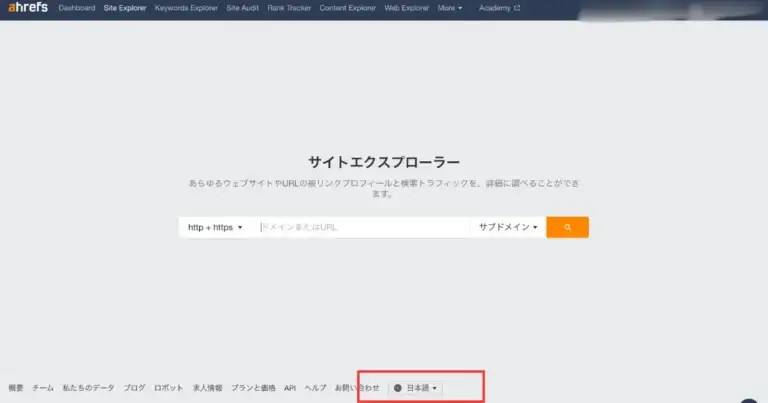This screenshot has width=768, height=403.
Task: Open the http + https protocol dropdown
Action: (215, 228)
